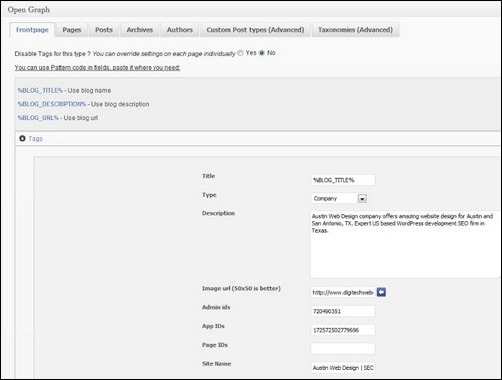
Task: Click the Image url input field
Action: click(343, 292)
